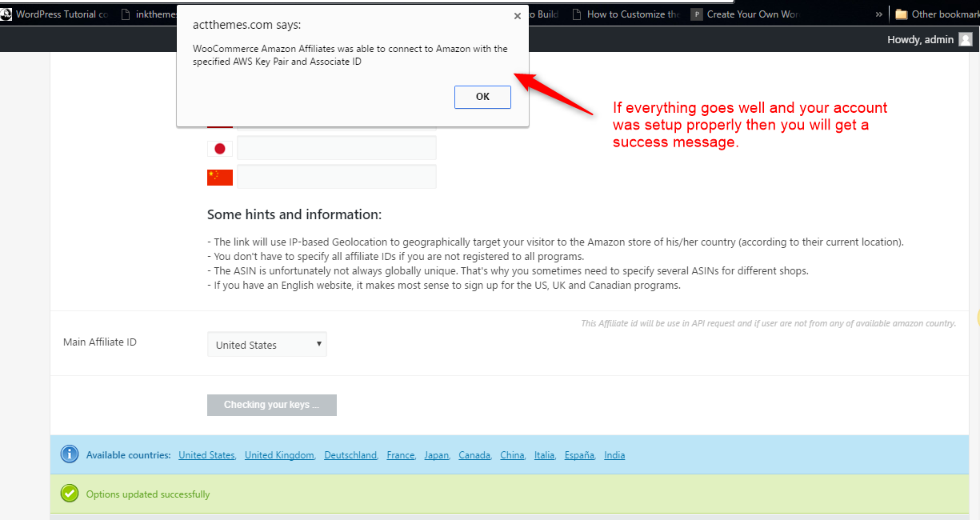This screenshot has height=520, width=980.
Task: Click the Options updated successfully message
Action: (148, 494)
